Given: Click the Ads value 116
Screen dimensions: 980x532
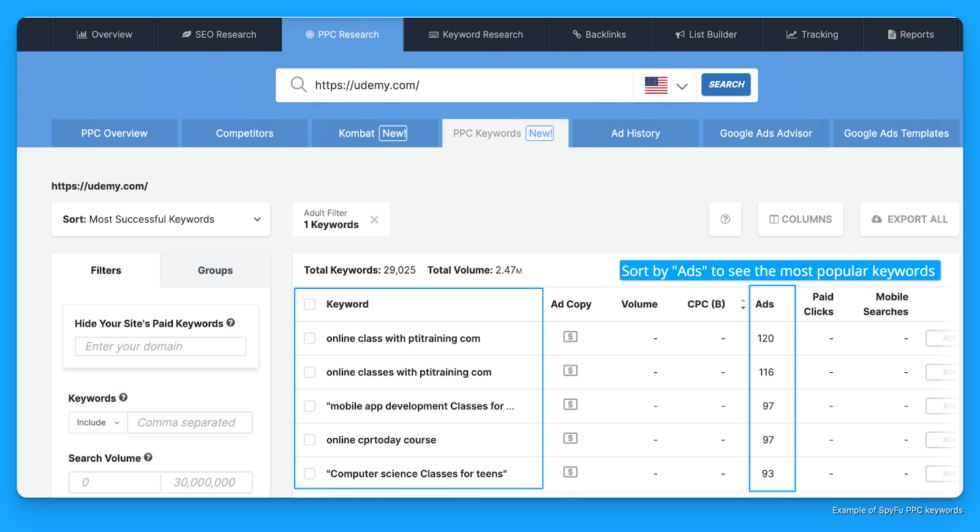Looking at the screenshot, I should point(766,372).
